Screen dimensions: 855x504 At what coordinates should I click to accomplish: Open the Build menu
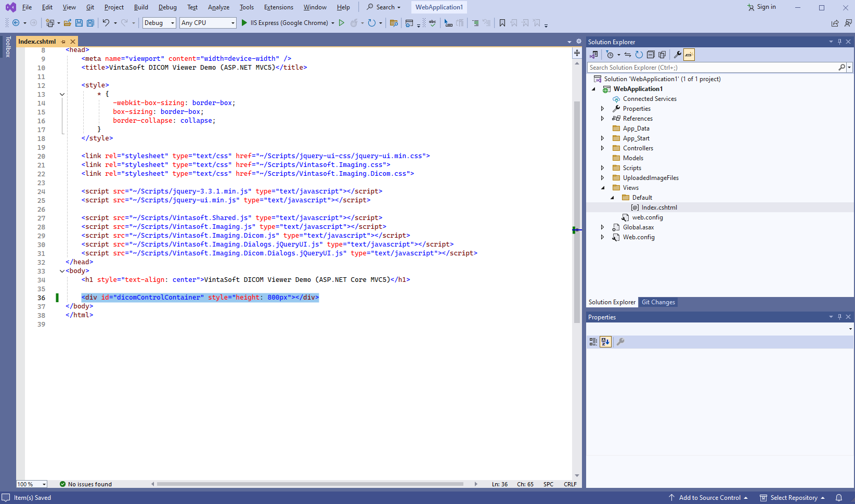click(141, 7)
